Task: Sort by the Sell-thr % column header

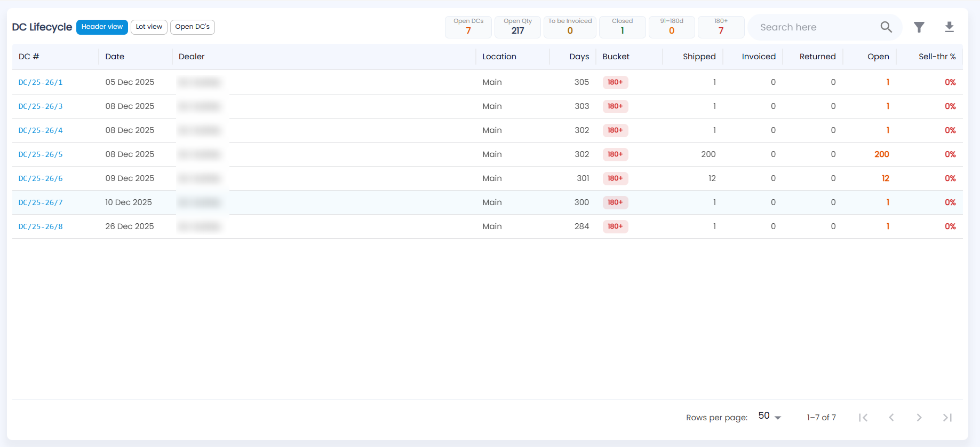Action: pos(937,57)
